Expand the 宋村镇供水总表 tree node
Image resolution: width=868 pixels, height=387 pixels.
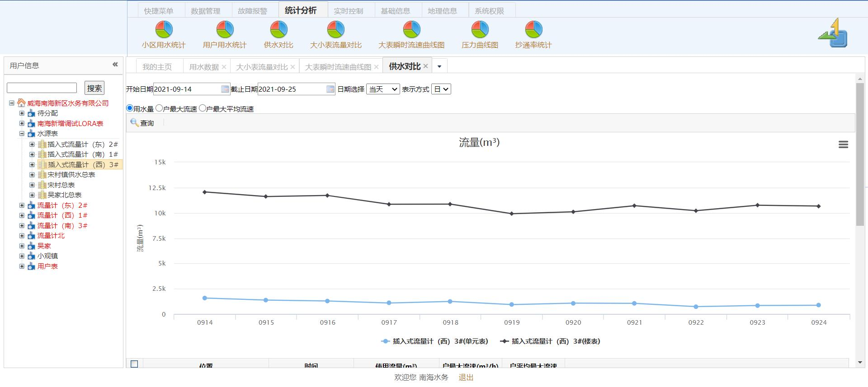point(32,175)
